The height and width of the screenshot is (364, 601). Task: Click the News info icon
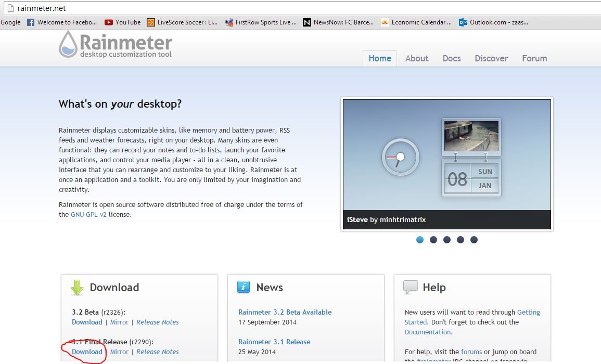tap(244, 287)
